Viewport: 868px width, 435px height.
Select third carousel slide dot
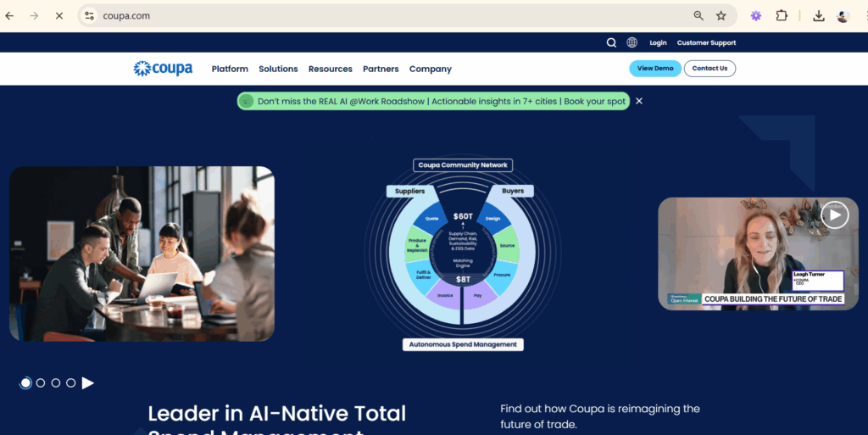[55, 383]
